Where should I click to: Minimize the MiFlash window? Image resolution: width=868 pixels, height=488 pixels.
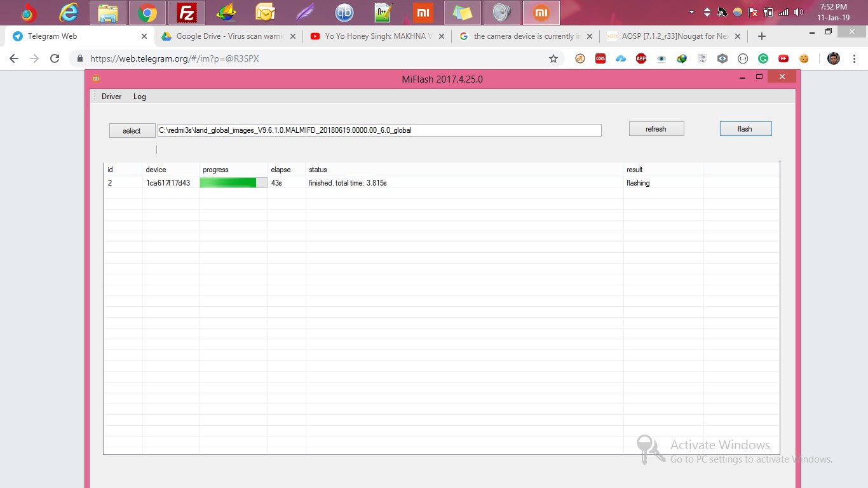pyautogui.click(x=742, y=77)
